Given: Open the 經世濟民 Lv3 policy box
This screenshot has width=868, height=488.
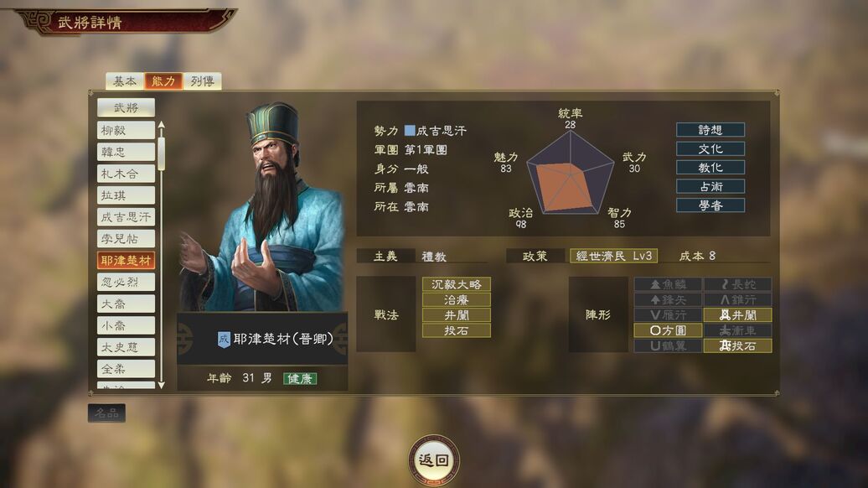Looking at the screenshot, I should click(614, 256).
